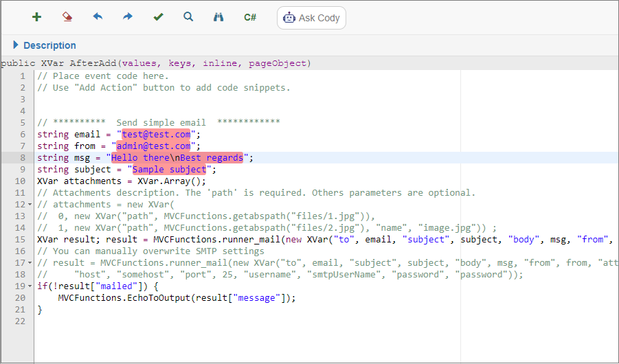Viewport: 619px width, 364px height.
Task: Click the highlighted "test@test.com" string
Action: (157, 134)
